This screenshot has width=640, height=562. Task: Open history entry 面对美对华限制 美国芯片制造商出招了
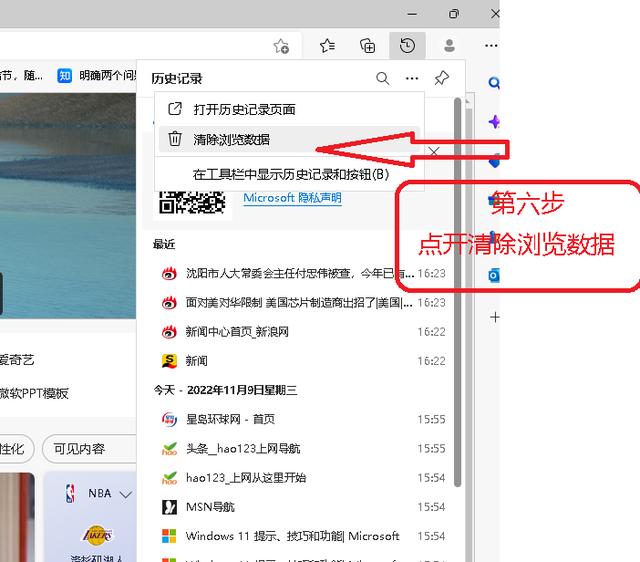tap(302, 302)
